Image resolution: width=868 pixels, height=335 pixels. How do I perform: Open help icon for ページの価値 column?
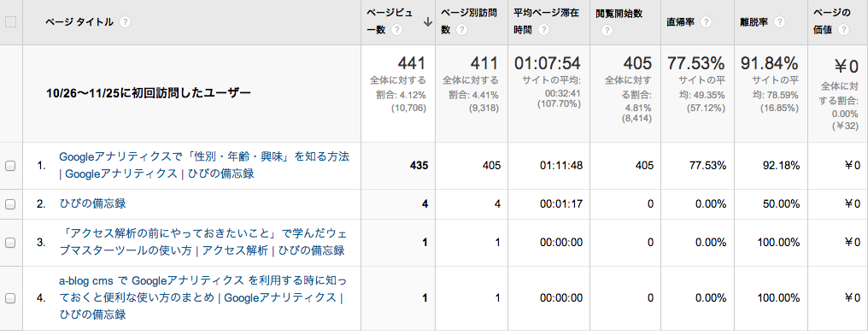click(x=843, y=31)
